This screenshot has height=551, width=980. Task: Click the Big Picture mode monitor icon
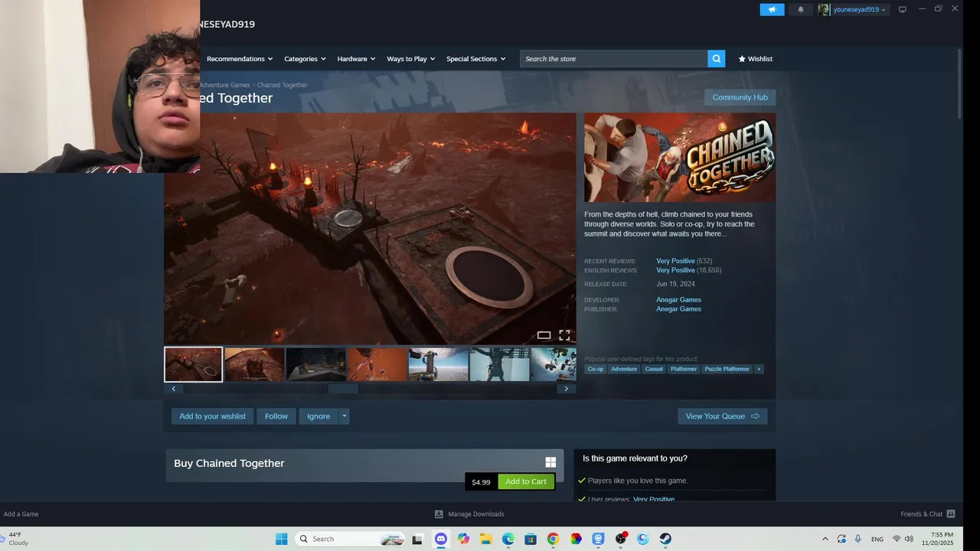[902, 9]
